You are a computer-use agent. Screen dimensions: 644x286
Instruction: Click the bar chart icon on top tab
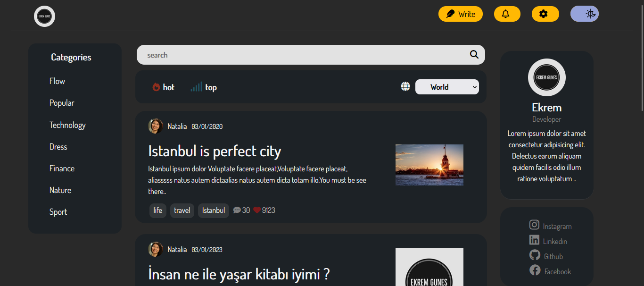point(196,86)
